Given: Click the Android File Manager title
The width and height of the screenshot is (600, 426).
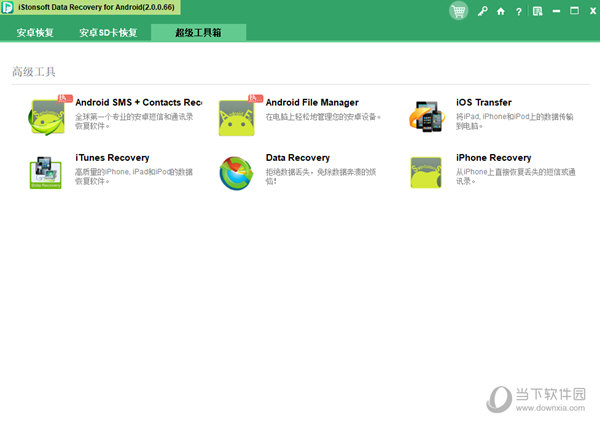Looking at the screenshot, I should [x=312, y=103].
